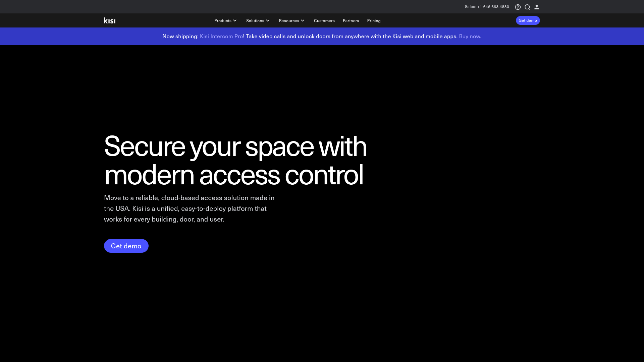This screenshot has height=362, width=644.
Task: Click the large Get demo button
Action: coord(126,246)
